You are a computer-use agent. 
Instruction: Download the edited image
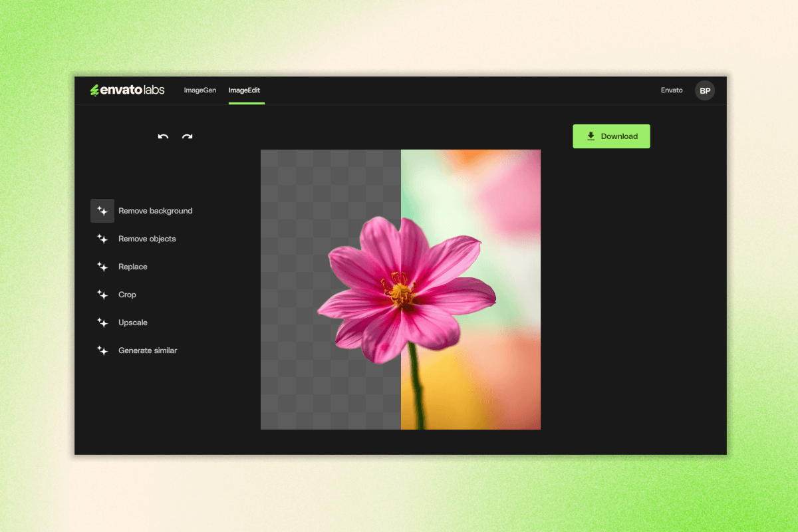[x=611, y=136]
